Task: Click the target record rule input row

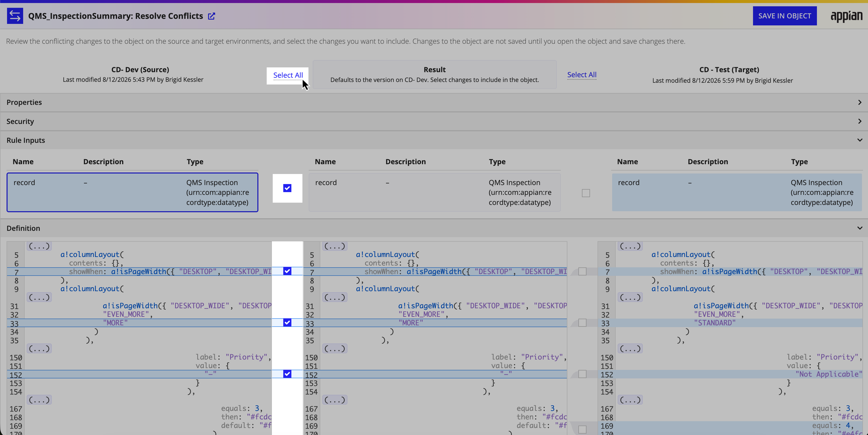Action: 737,192
